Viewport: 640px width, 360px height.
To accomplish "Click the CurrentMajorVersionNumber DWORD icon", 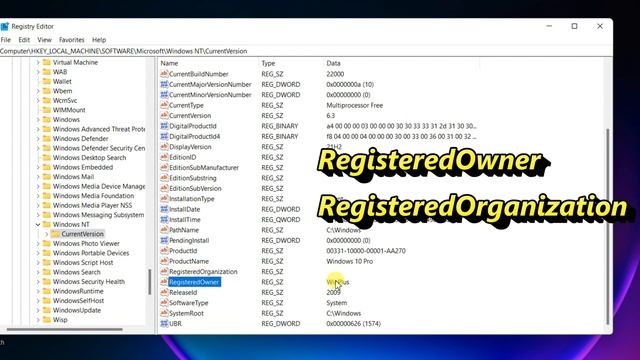I will [164, 84].
